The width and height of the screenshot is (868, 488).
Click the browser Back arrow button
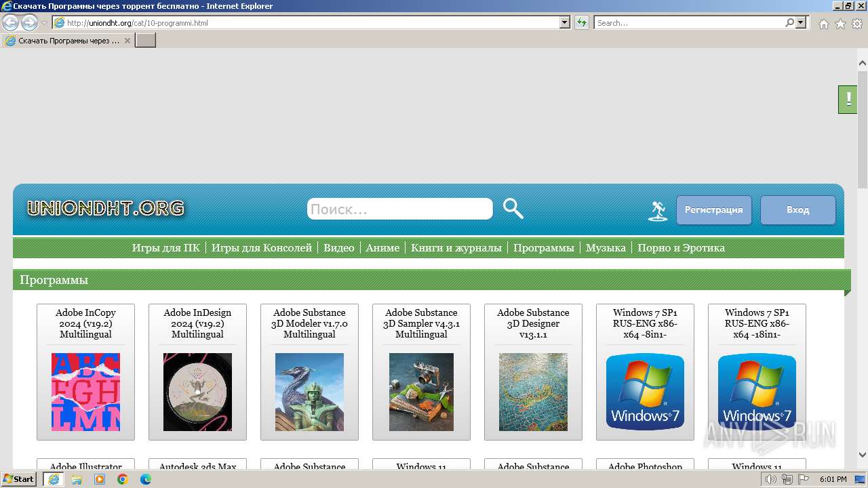pos(10,22)
